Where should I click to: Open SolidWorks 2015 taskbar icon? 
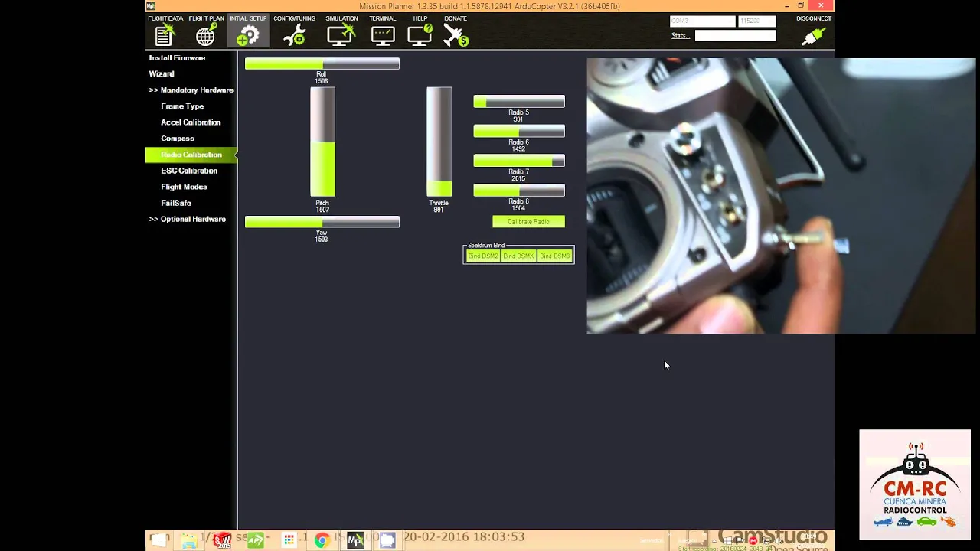coord(222,540)
